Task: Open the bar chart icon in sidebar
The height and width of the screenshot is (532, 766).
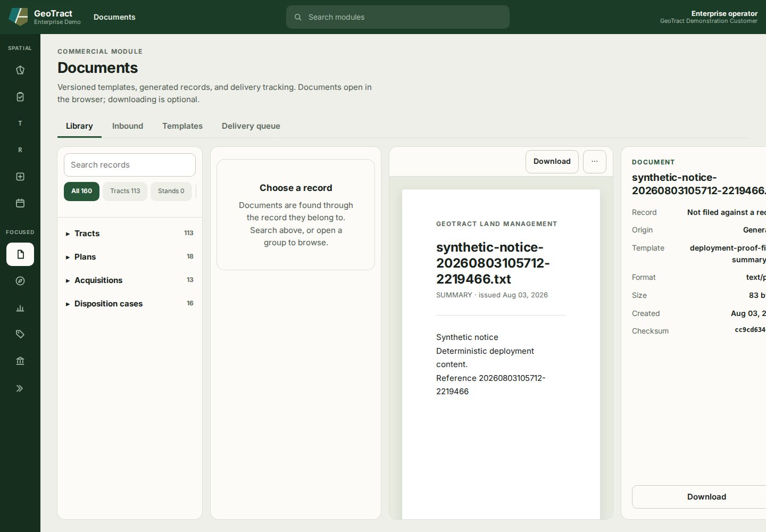Action: pyautogui.click(x=20, y=307)
